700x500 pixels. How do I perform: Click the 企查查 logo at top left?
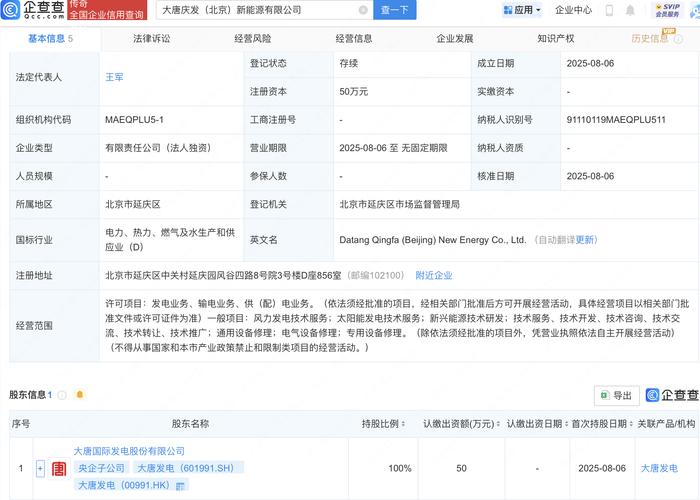(x=33, y=9)
